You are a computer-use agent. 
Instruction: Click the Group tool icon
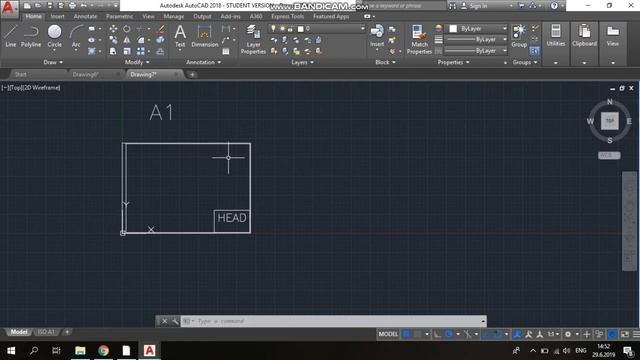[519, 36]
